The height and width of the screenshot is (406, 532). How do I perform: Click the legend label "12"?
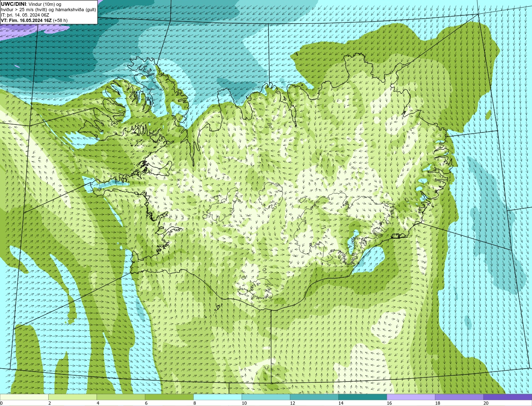point(292,403)
